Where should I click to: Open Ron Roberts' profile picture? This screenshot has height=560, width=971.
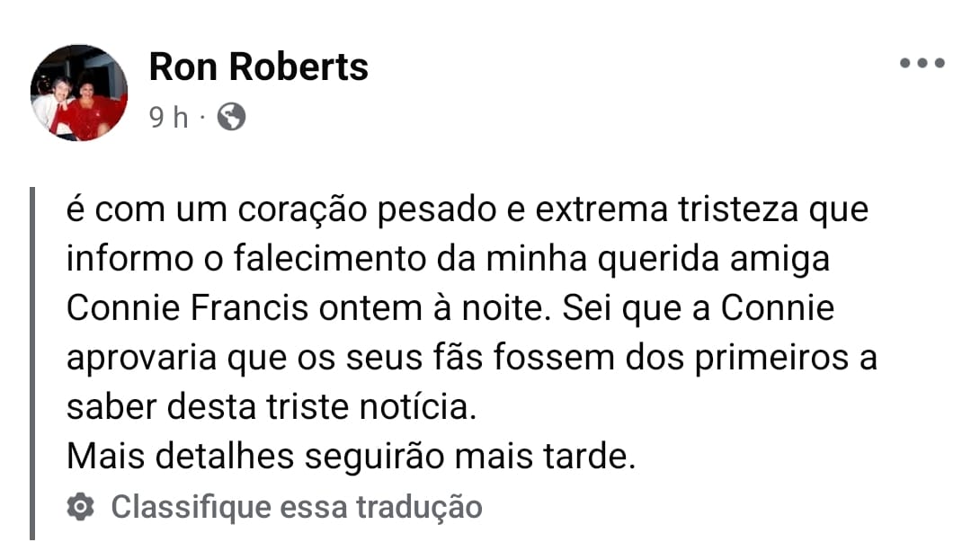pyautogui.click(x=79, y=93)
